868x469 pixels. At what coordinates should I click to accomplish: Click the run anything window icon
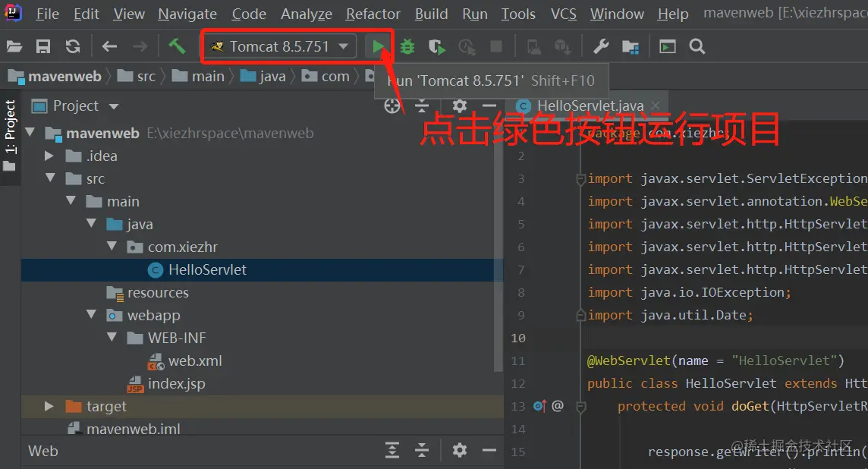click(x=668, y=46)
